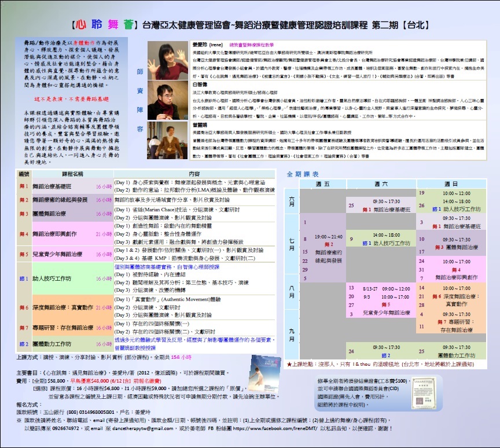Image resolution: width=500 pixels, height=448 pixels.
Task: Click 助人技巧工作坊 in the course name column
Action: (52, 278)
